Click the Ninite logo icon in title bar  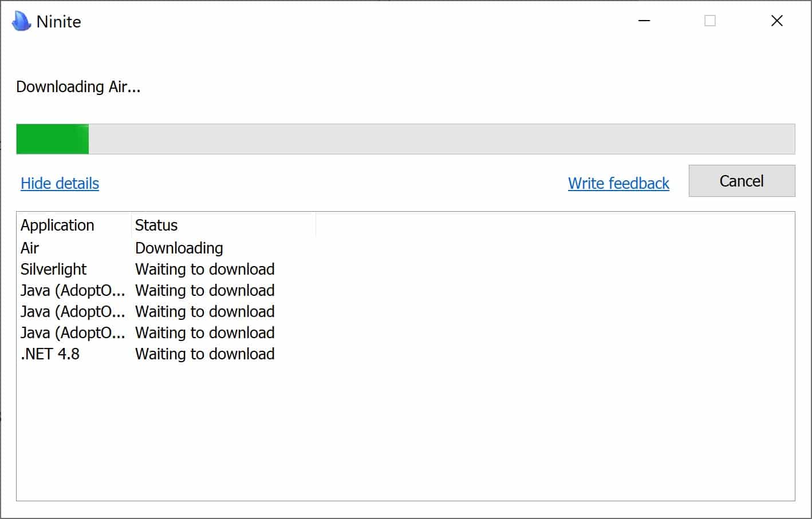[x=21, y=21]
